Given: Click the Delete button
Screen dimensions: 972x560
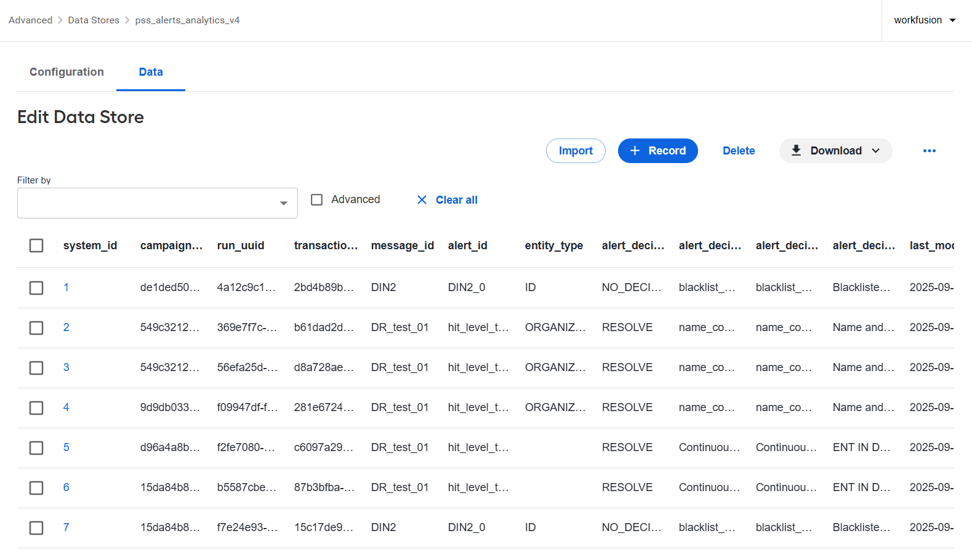Looking at the screenshot, I should 739,151.
